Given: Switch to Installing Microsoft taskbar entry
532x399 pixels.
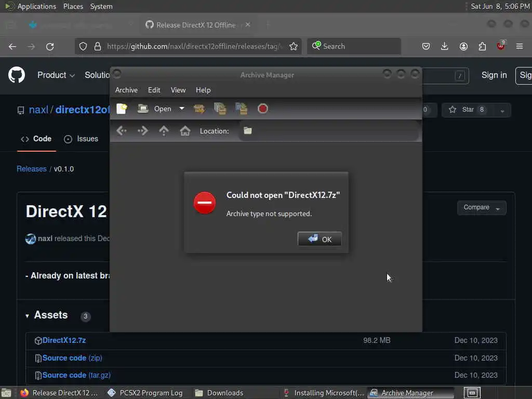Looking at the screenshot, I should coord(324,393).
